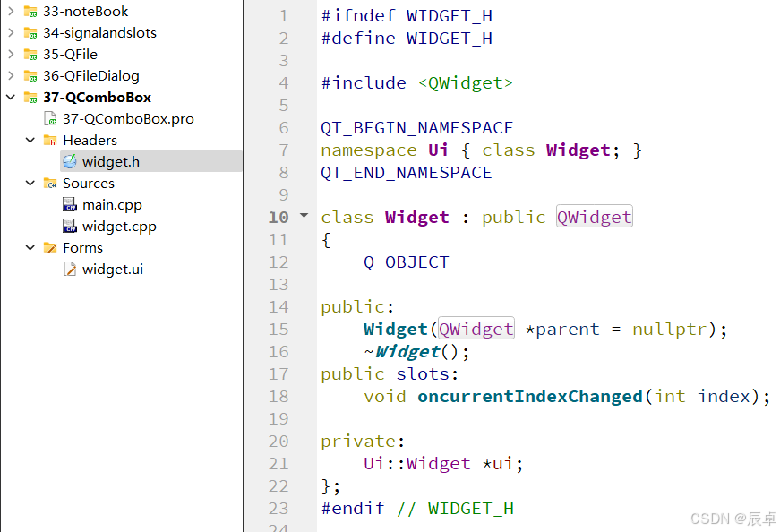
Task: Expand the 33-noteBook project
Action: pyautogui.click(x=11, y=11)
